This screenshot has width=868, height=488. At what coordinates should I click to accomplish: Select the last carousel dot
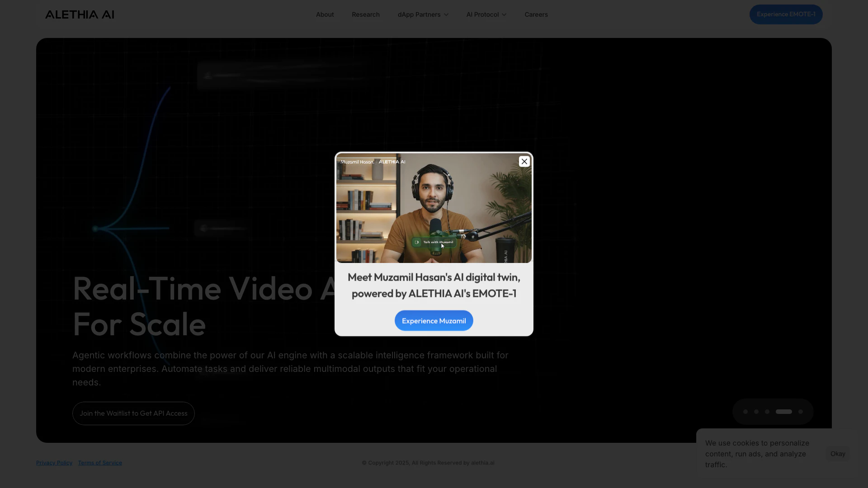[801, 412]
